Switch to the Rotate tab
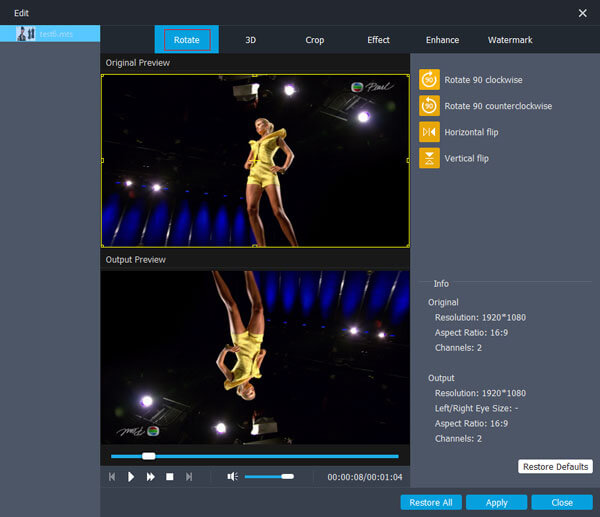 click(187, 40)
